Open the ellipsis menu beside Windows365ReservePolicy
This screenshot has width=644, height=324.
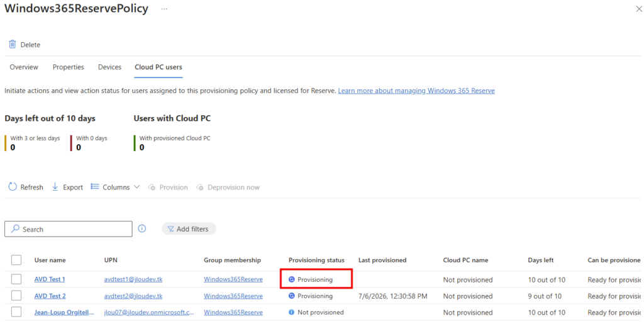(164, 9)
